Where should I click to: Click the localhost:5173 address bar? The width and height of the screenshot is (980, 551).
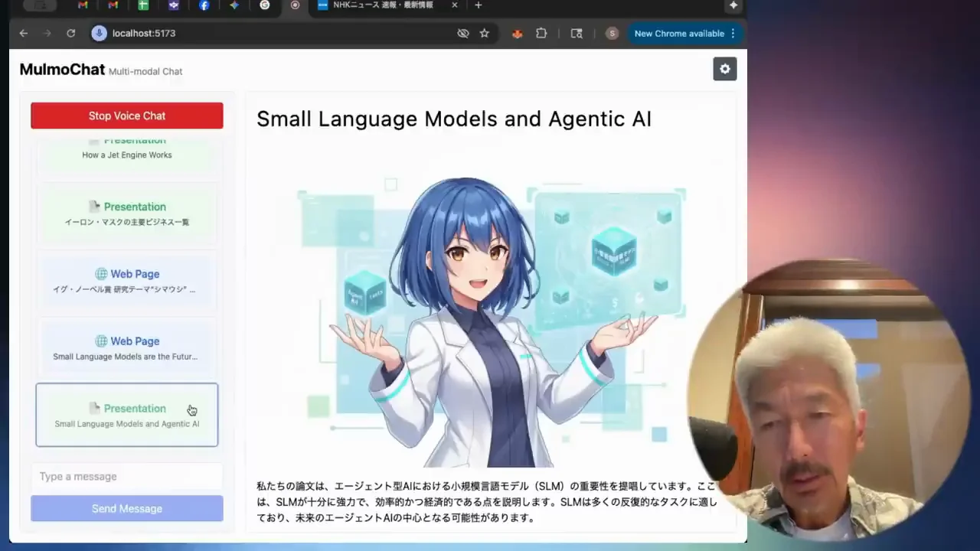291,33
